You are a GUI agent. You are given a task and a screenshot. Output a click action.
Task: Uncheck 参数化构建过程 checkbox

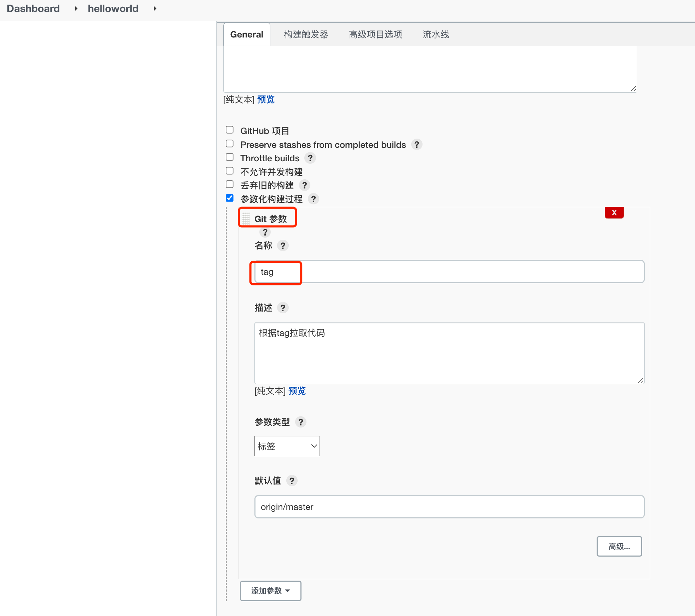(x=230, y=198)
